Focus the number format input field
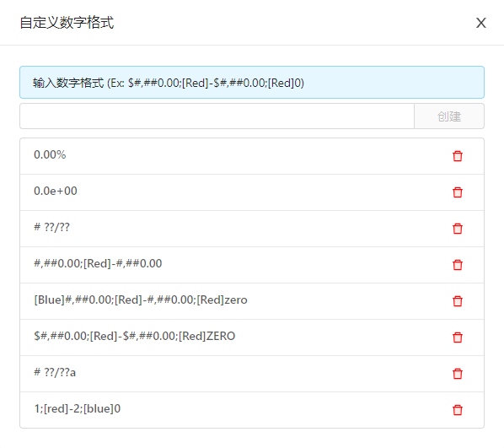The height and width of the screenshot is (448, 504). click(x=217, y=116)
